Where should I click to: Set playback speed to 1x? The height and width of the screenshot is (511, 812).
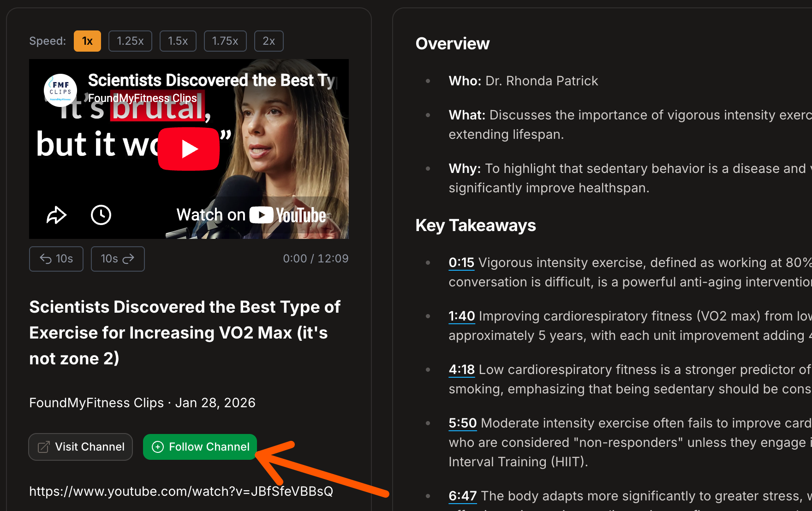[x=87, y=41]
